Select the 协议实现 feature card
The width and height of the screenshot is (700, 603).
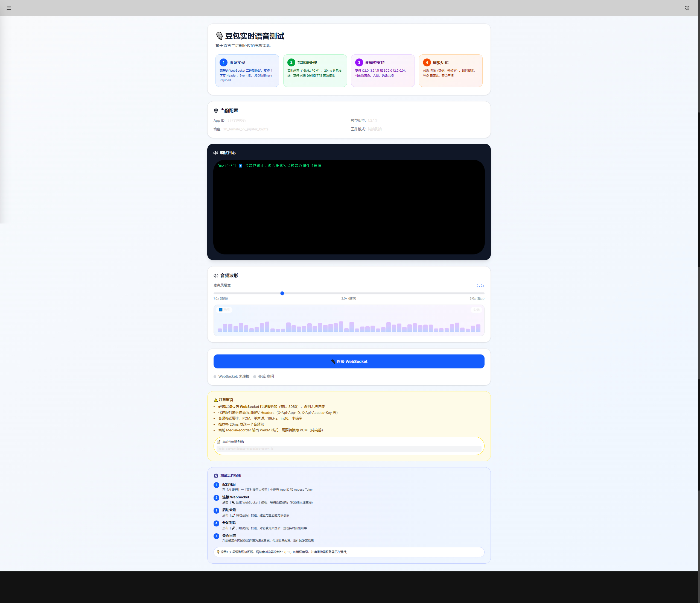point(247,71)
